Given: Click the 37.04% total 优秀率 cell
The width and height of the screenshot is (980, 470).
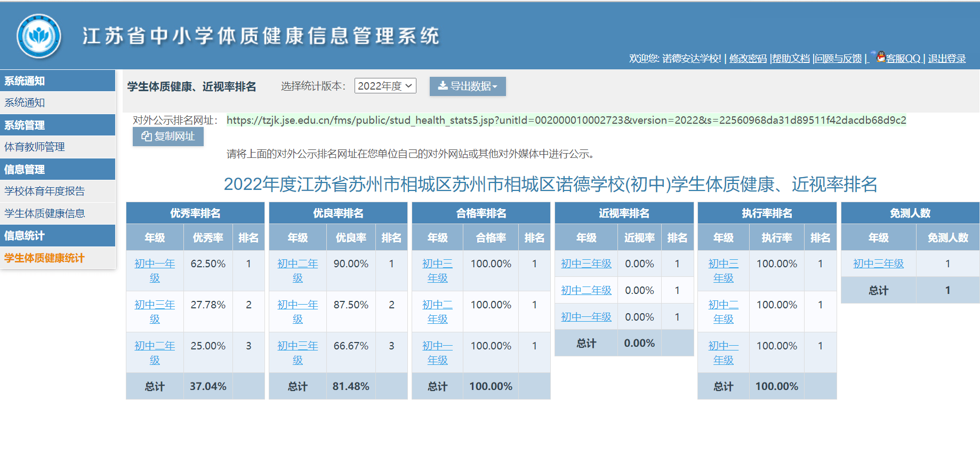Looking at the screenshot, I should (x=208, y=386).
